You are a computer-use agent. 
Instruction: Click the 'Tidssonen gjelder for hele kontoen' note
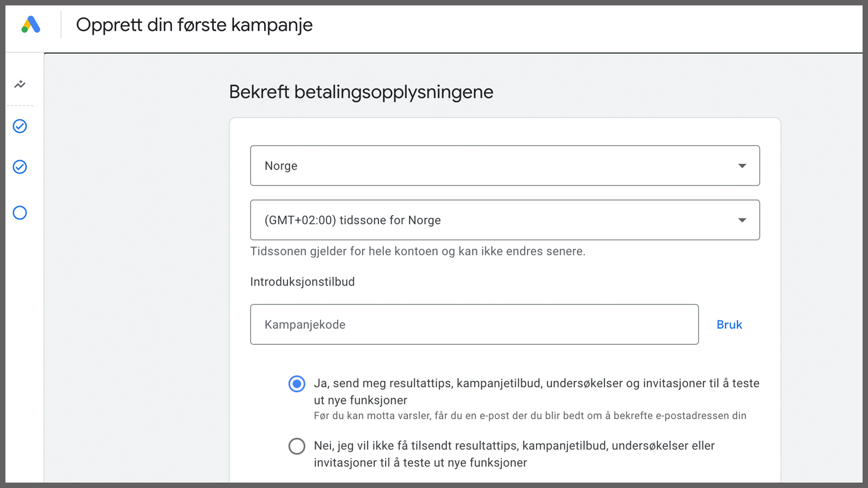(418, 251)
